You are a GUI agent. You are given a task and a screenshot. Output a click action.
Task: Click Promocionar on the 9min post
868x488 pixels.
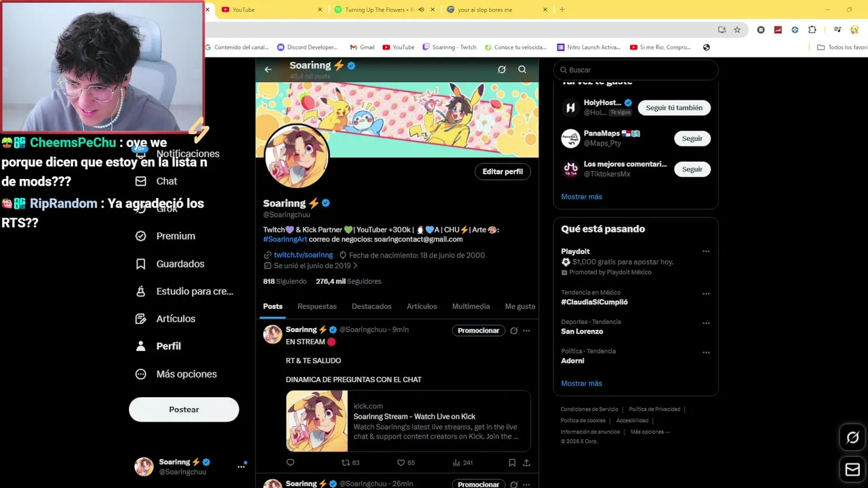(478, 331)
